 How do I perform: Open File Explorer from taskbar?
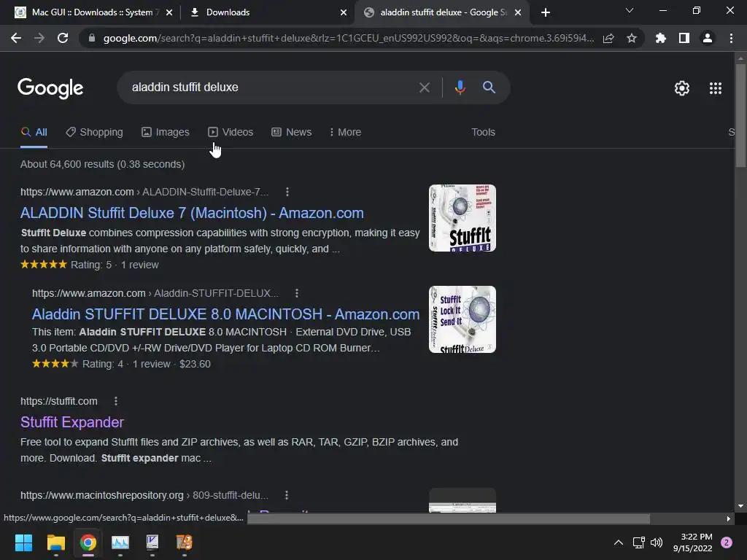(x=55, y=542)
